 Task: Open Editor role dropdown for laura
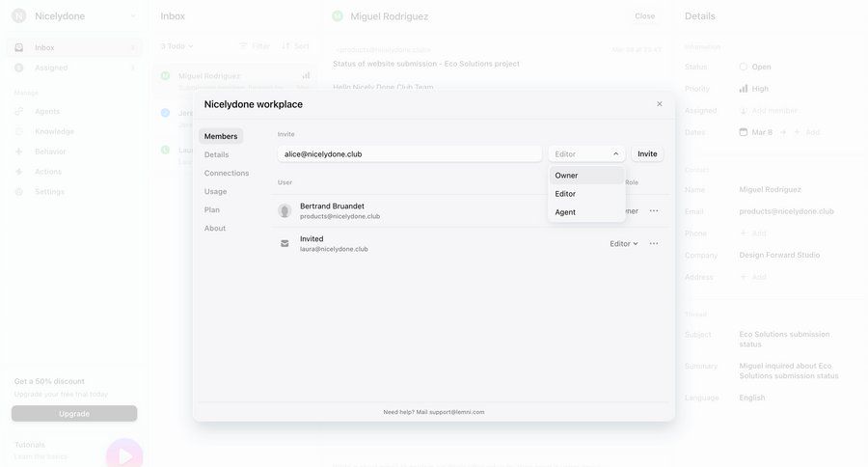[x=624, y=243]
